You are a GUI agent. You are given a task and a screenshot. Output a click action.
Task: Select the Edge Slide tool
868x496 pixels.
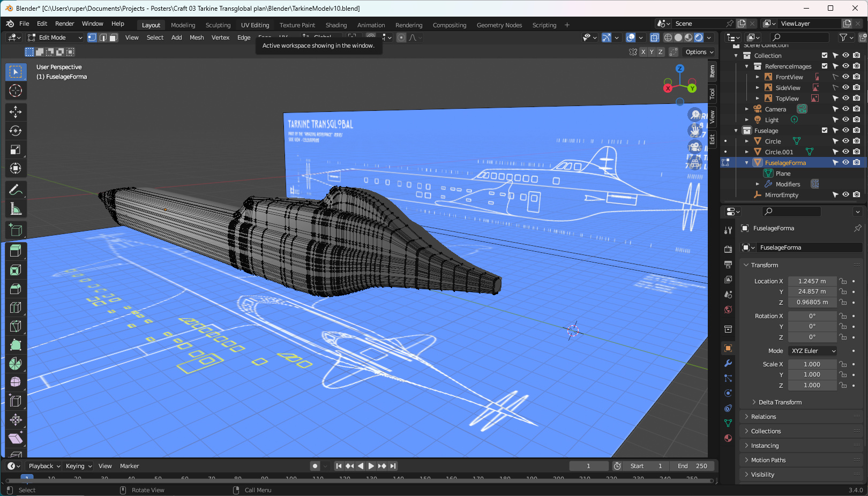point(16,401)
